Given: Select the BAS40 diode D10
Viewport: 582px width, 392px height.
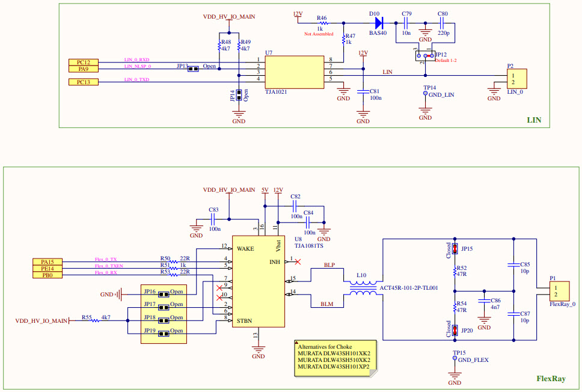Looking at the screenshot, I should [378, 23].
